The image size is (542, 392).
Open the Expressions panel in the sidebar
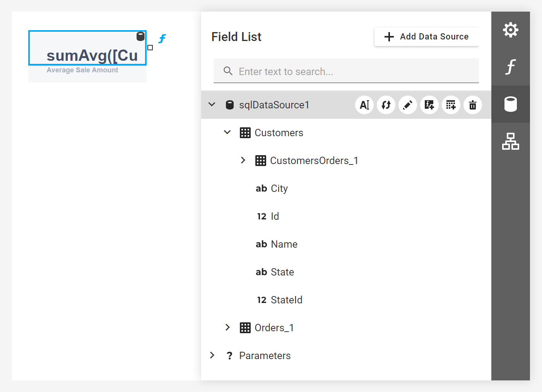pos(511,67)
